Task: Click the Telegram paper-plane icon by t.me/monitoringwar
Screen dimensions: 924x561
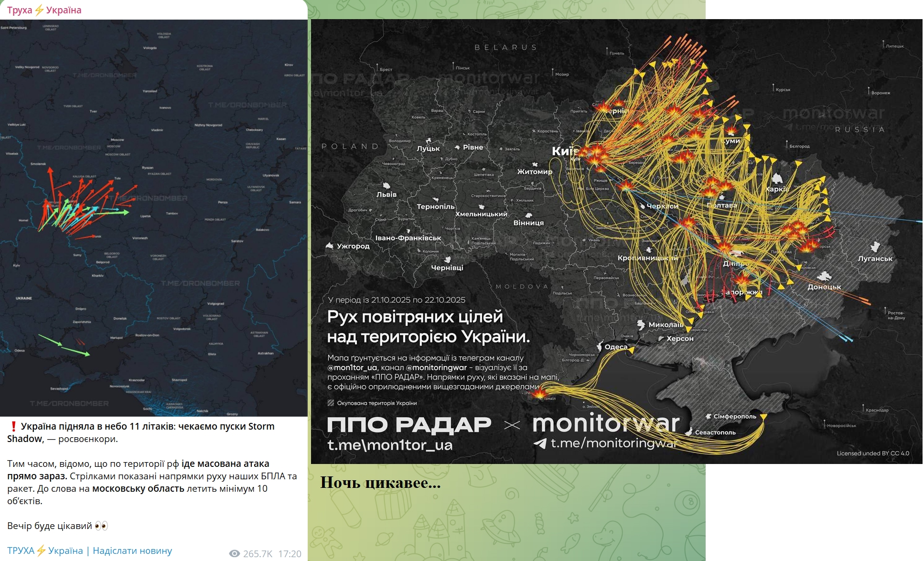Action: [x=540, y=443]
